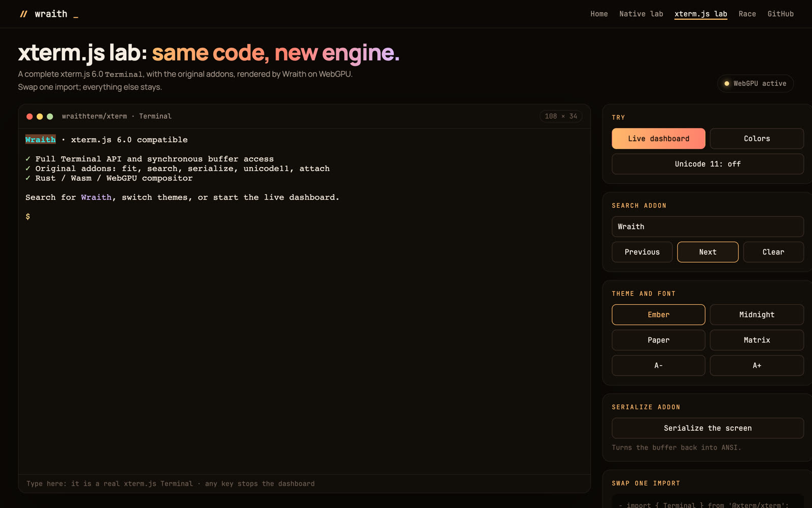812x508 pixels.
Task: Click 'Full Terminal API' terminal line
Action: pos(150,159)
